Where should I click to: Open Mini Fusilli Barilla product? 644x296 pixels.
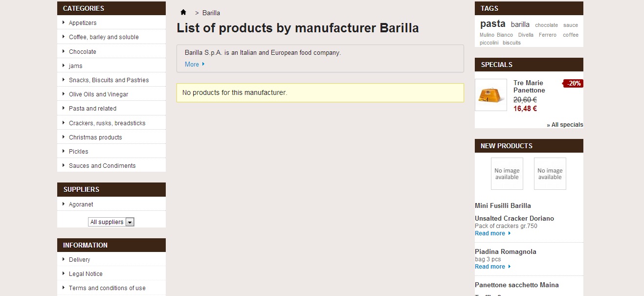[503, 206]
